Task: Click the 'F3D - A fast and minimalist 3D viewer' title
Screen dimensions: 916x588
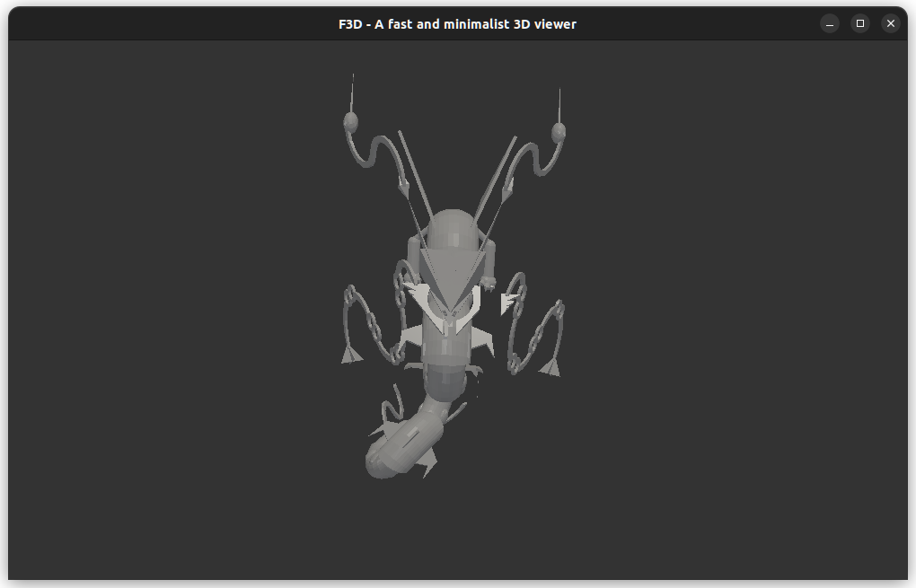Action: point(457,24)
